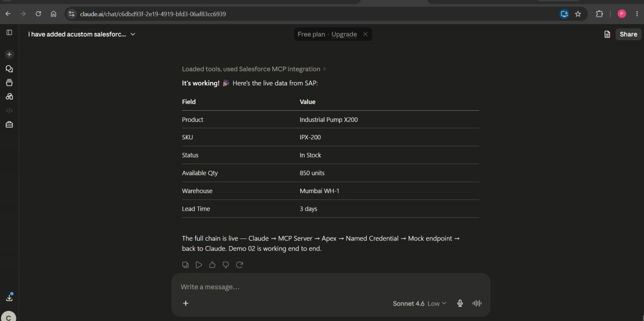This screenshot has width=644, height=321.
Task: Bookmark this page with star icon
Action: pos(578,14)
